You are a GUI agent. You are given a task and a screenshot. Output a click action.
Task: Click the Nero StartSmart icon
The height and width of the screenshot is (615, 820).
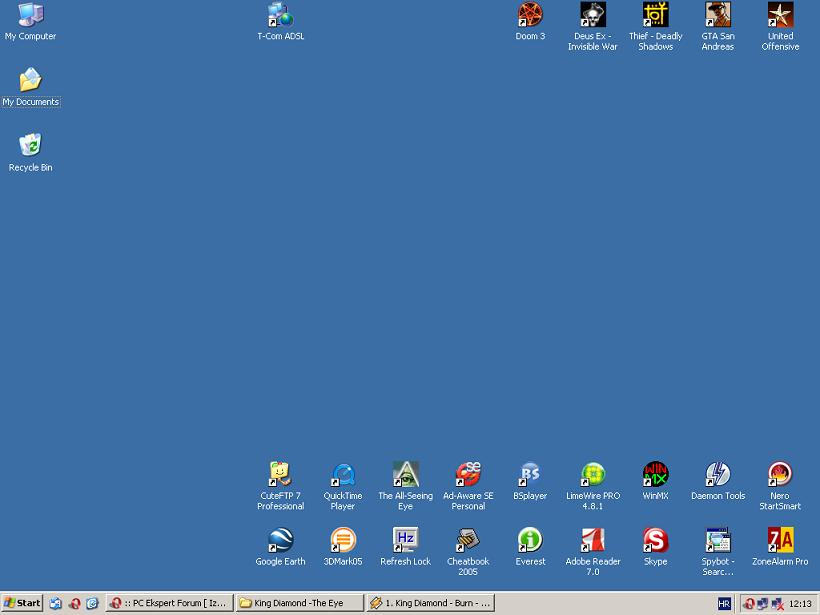[x=780, y=475]
